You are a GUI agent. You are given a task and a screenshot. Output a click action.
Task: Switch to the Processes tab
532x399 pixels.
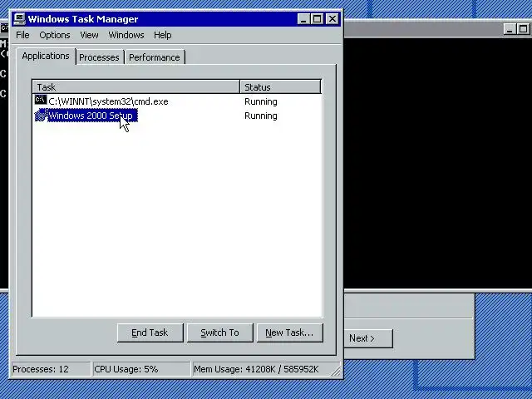coord(99,57)
